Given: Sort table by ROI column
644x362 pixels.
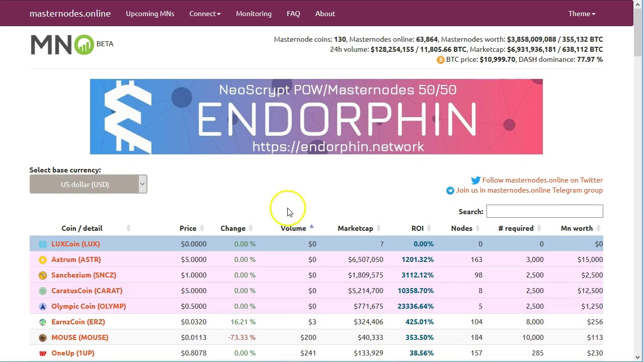Looking at the screenshot, I should tap(418, 228).
